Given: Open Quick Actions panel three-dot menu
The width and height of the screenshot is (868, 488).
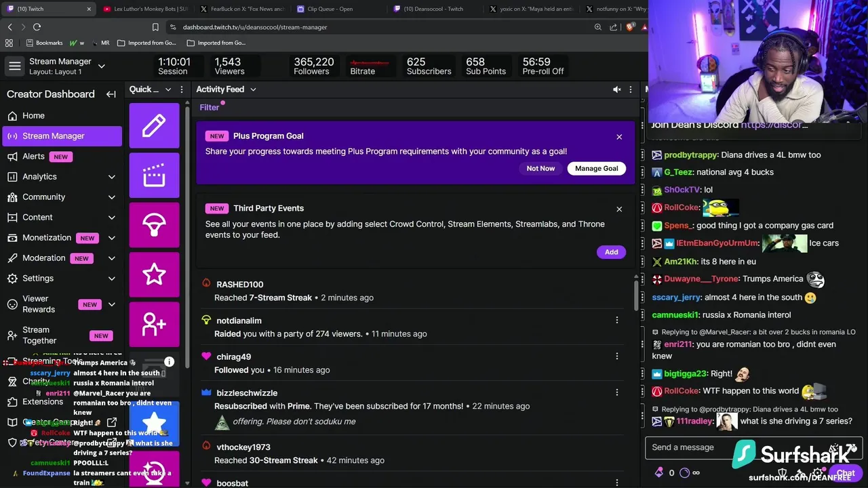Looking at the screenshot, I should (182, 89).
